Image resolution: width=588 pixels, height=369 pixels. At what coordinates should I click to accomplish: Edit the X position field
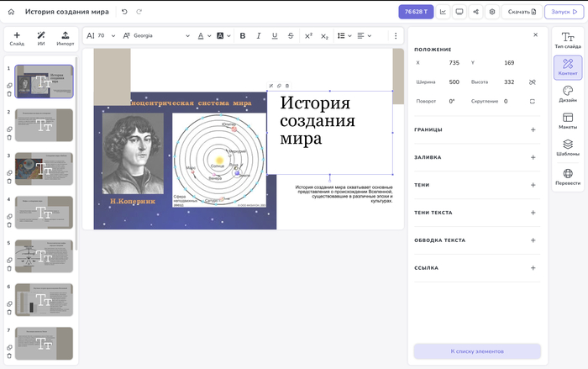click(x=454, y=63)
